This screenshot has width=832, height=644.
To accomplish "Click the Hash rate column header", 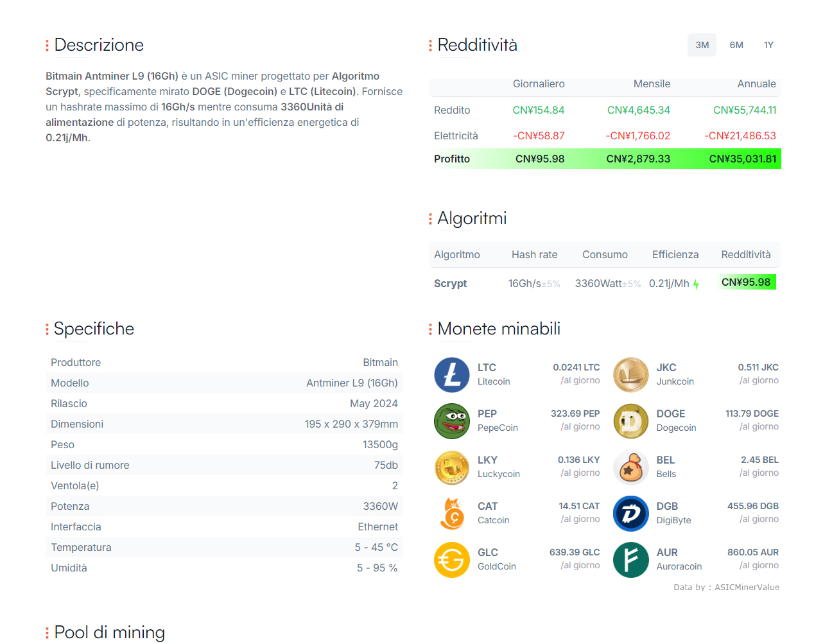I will click(x=534, y=254).
